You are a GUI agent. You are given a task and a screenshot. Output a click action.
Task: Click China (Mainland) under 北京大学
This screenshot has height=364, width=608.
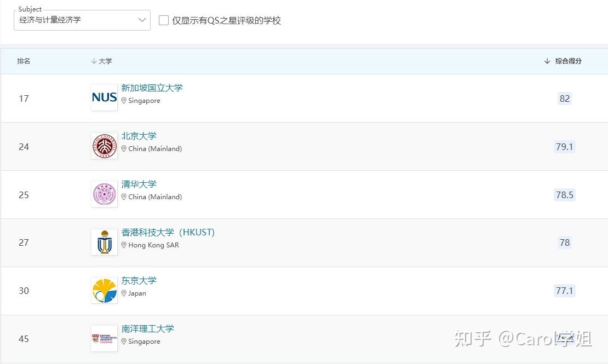pos(155,148)
